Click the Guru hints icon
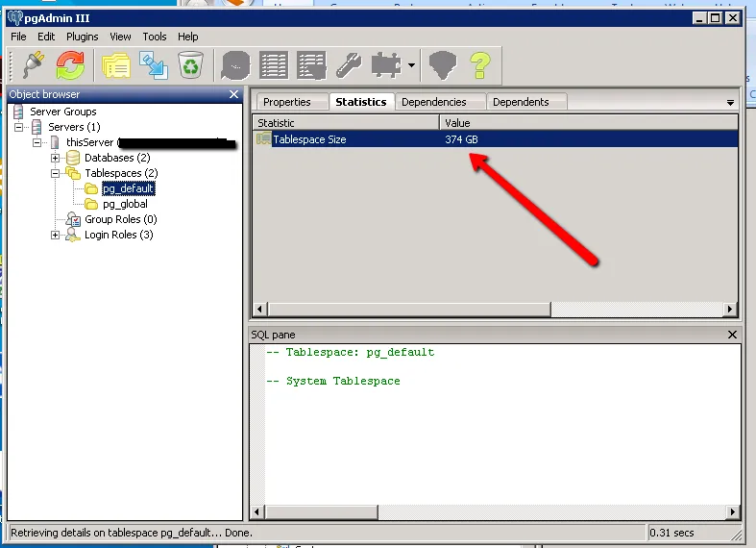The width and height of the screenshot is (756, 548). tap(442, 65)
